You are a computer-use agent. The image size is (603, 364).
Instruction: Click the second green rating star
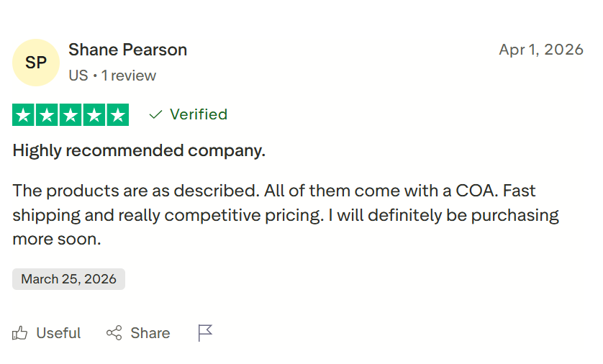tap(47, 115)
